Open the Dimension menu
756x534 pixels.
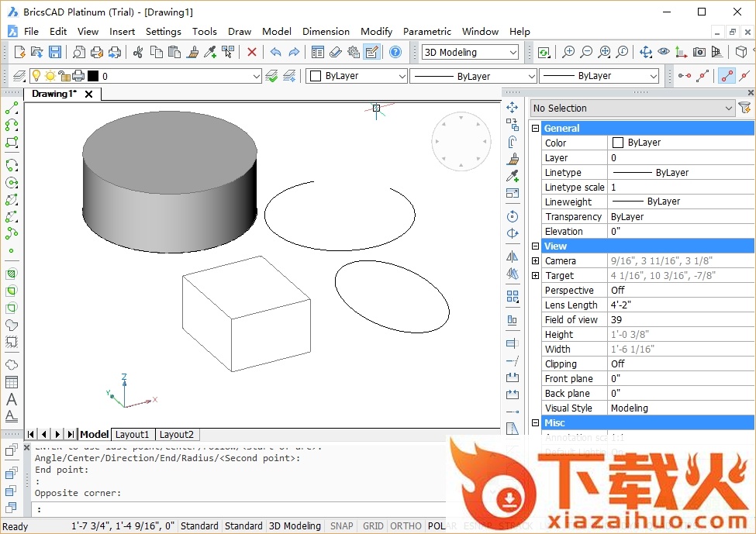point(326,32)
